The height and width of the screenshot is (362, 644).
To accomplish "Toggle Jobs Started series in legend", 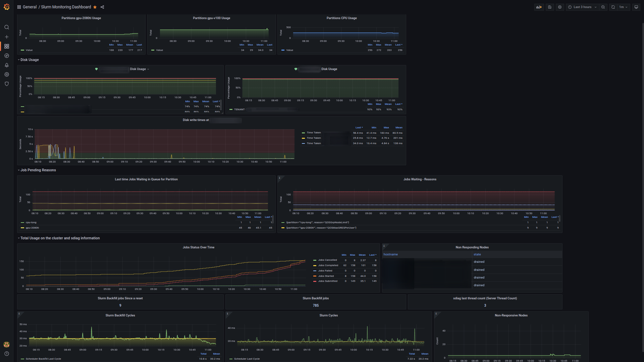I will pyautogui.click(x=326, y=276).
